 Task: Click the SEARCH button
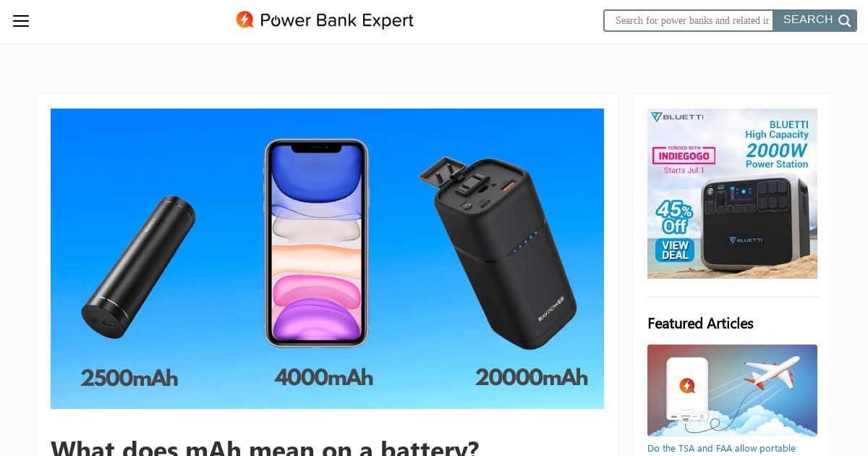pos(815,20)
